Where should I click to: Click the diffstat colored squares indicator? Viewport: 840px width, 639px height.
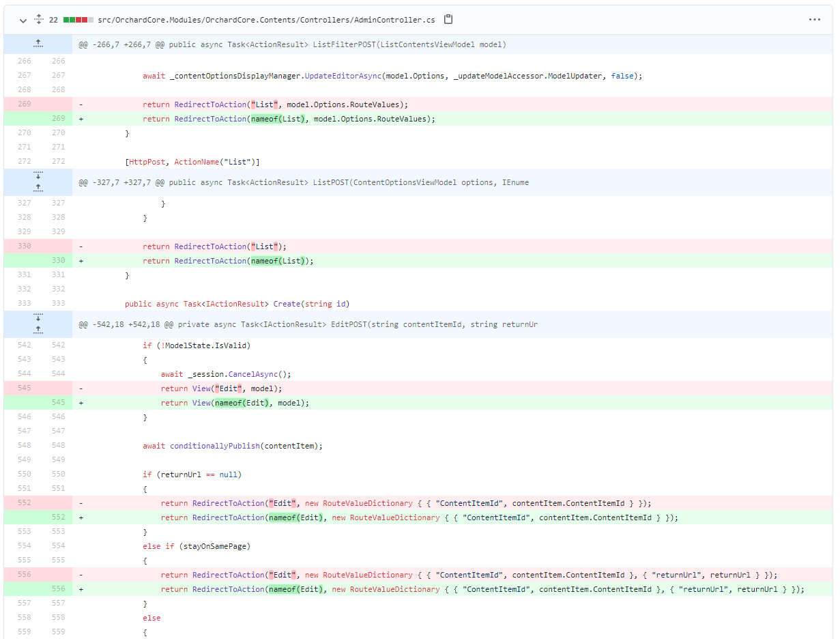[78, 20]
